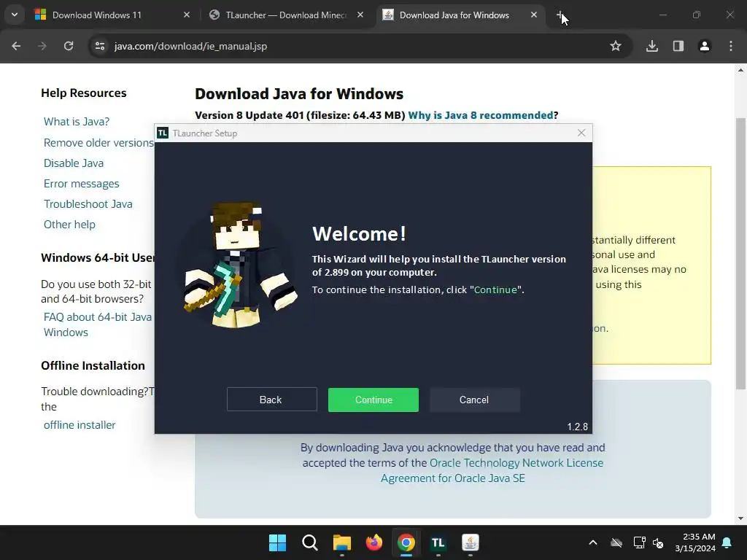Close the Download Java for Windows tab
The width and height of the screenshot is (747, 560).
click(x=534, y=15)
